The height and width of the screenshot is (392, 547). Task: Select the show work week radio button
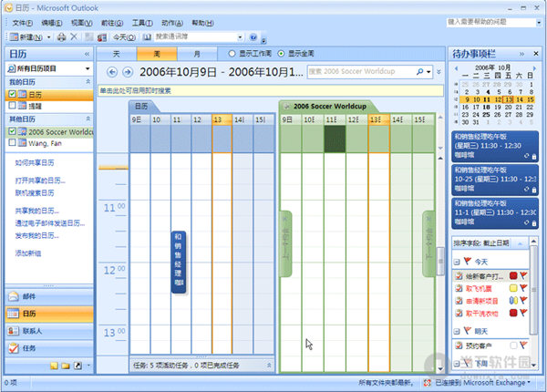pyautogui.click(x=232, y=54)
